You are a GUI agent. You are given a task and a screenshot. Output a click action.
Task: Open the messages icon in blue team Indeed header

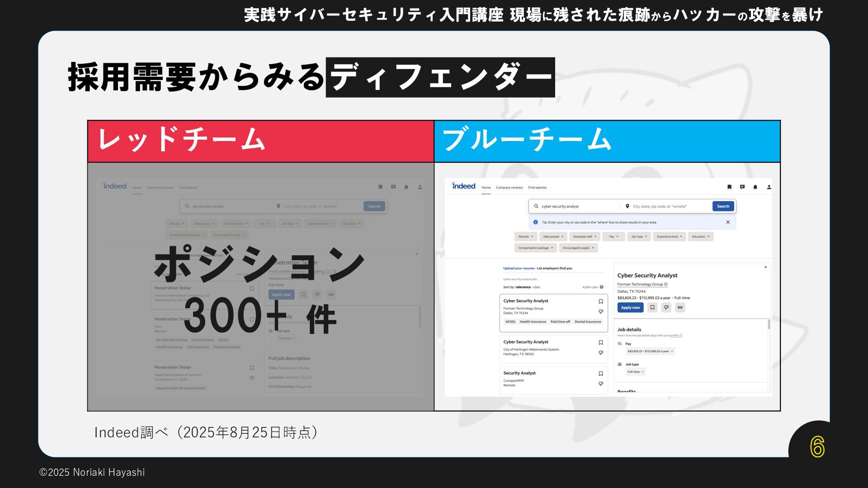pos(742,187)
